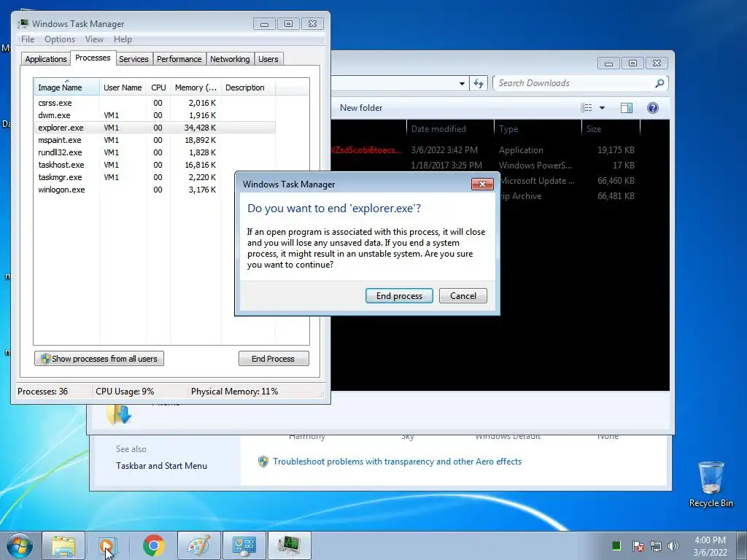Click the green Task Manager tray icon
This screenshot has width=747, height=560.
tap(616, 545)
